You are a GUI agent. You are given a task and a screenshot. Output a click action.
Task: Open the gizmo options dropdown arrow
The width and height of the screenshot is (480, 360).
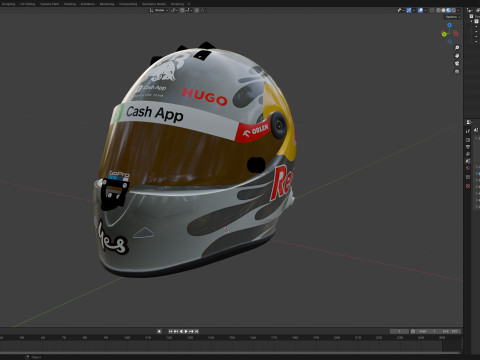coord(414,10)
